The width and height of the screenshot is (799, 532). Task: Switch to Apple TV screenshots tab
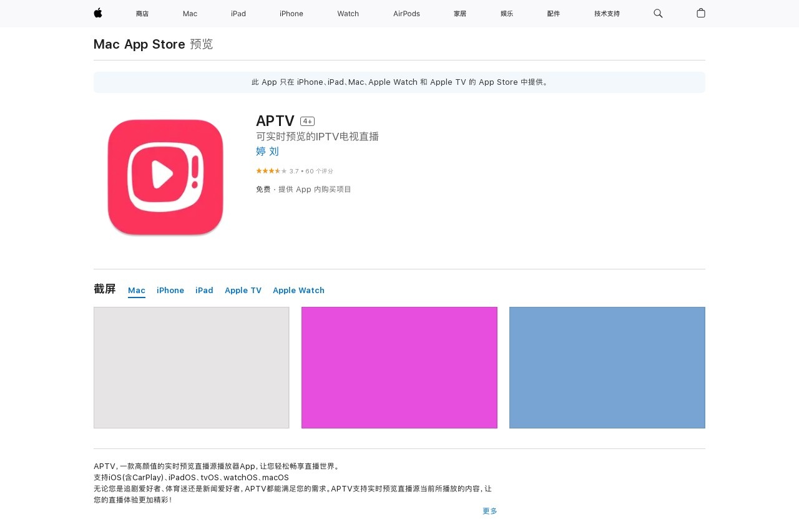coord(243,291)
